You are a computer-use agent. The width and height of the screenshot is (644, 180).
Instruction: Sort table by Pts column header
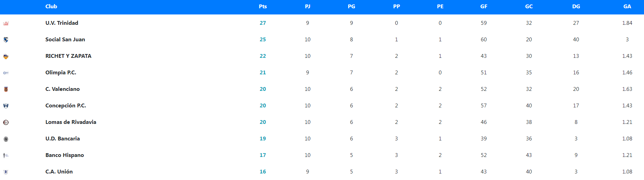coord(263,7)
